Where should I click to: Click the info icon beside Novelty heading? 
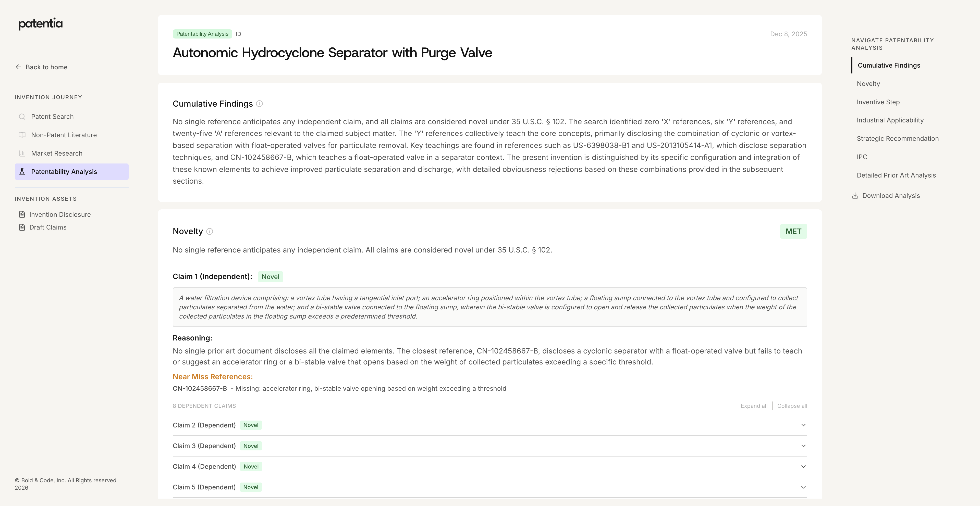pos(210,232)
